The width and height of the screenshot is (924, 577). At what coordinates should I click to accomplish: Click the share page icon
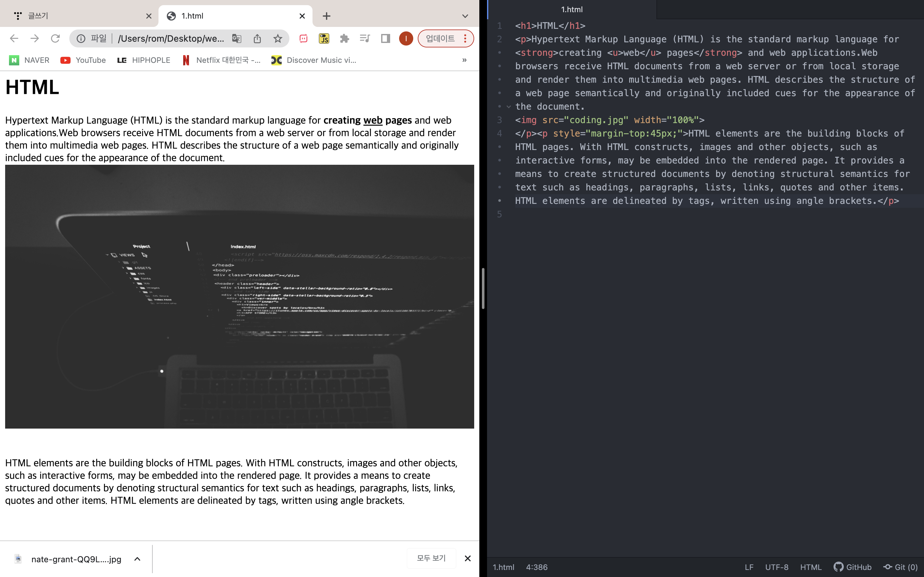(257, 38)
